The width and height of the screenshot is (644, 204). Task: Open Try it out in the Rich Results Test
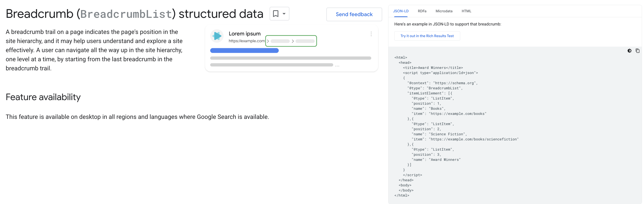[427, 36]
